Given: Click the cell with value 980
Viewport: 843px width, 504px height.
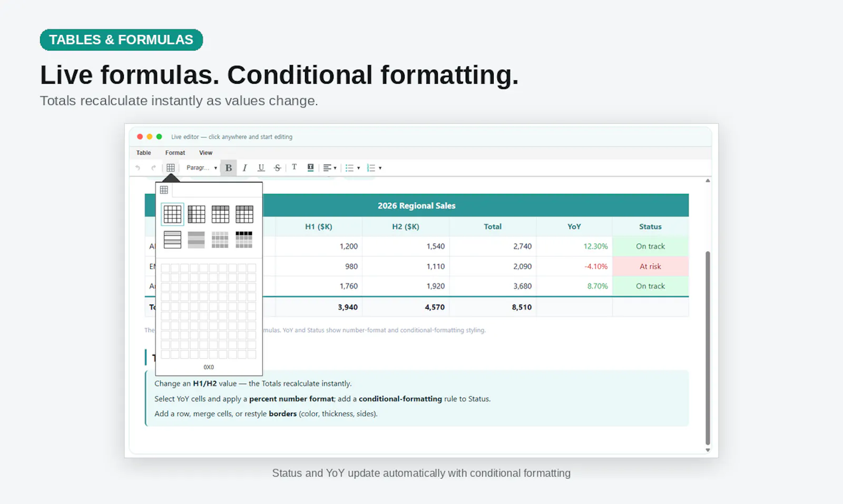Looking at the screenshot, I should point(319,266).
